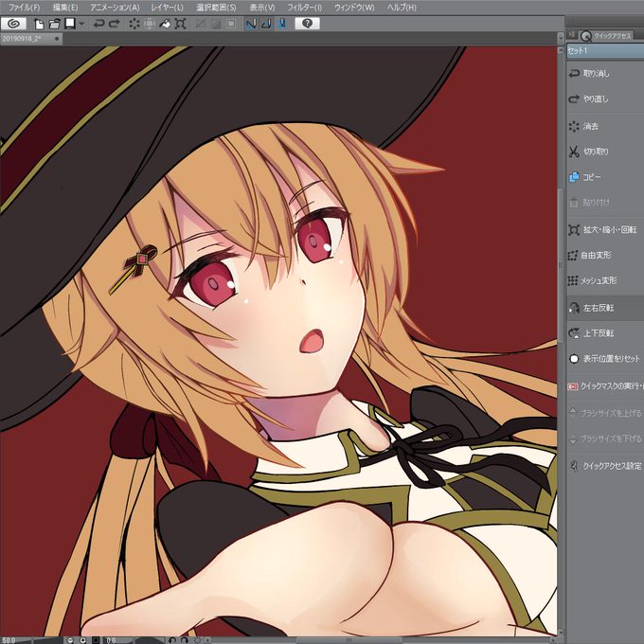This screenshot has height=644, width=644.
Task: Click 消去 in quick access
Action: click(x=605, y=126)
